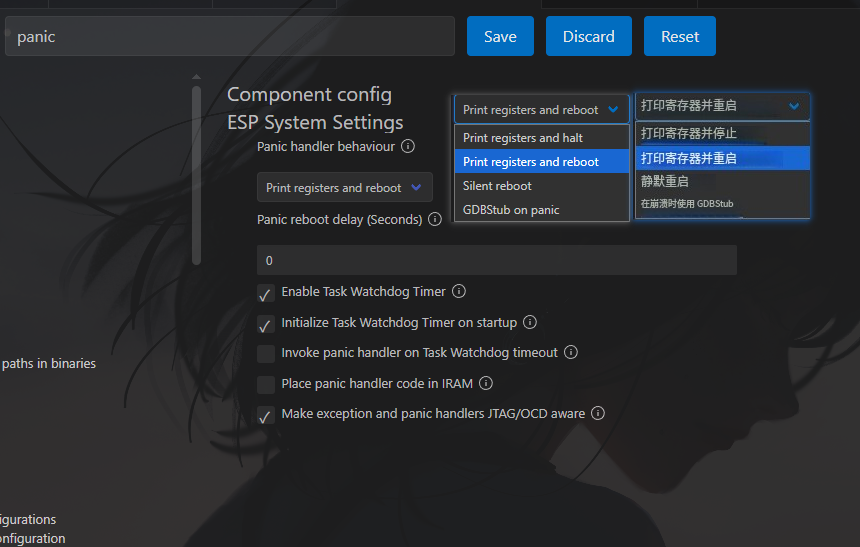Choose 在崩溃时使用 GDBStub option

pos(722,204)
